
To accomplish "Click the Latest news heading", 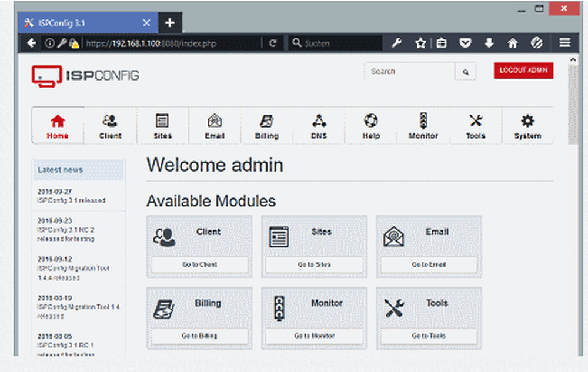I will click(61, 170).
